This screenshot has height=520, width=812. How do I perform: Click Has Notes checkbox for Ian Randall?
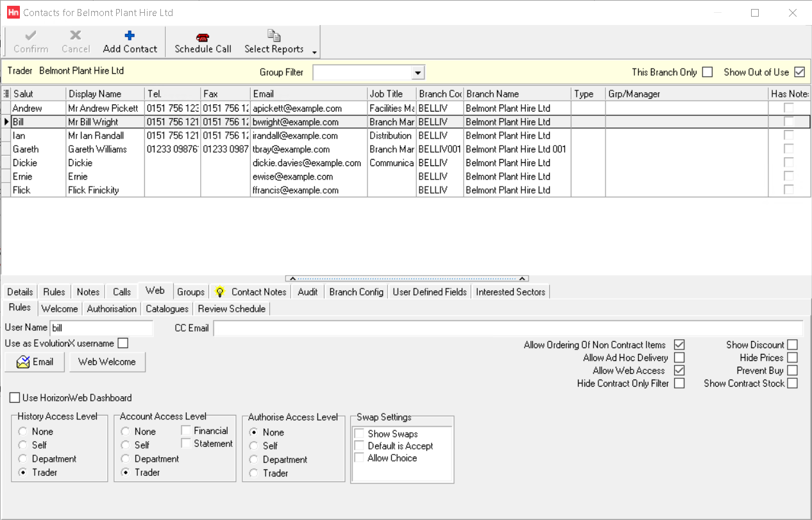pos(788,135)
